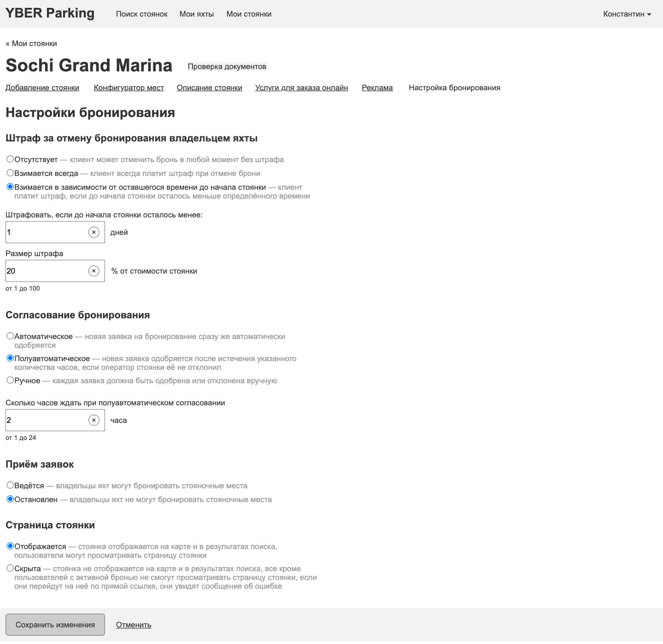The height and width of the screenshot is (644, 663).
Task: Select the 'Взимается всегда' penalty option
Action: (x=10, y=173)
